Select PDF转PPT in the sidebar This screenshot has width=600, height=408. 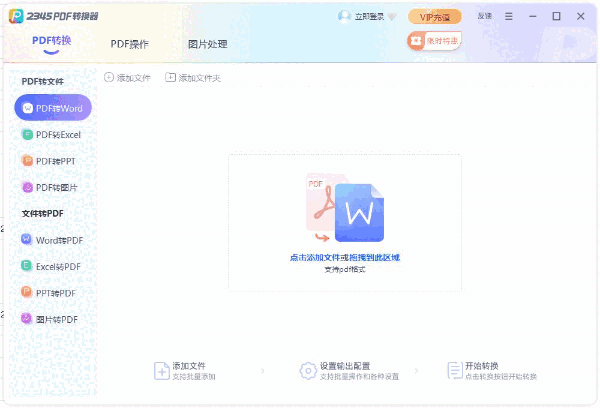49,161
